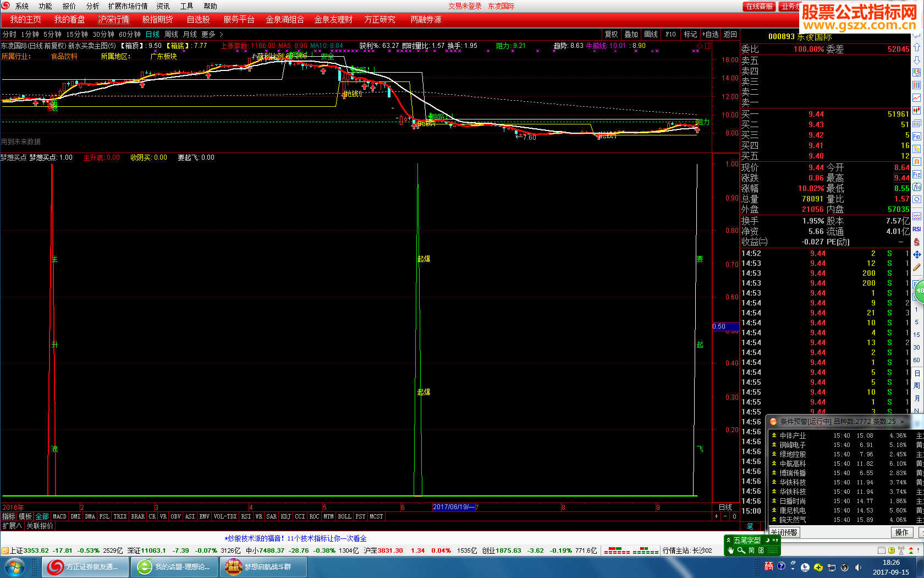Viewport: 924px width, 578px height.
Task: Expand the 扩展 panel at bottom
Action: point(12,526)
